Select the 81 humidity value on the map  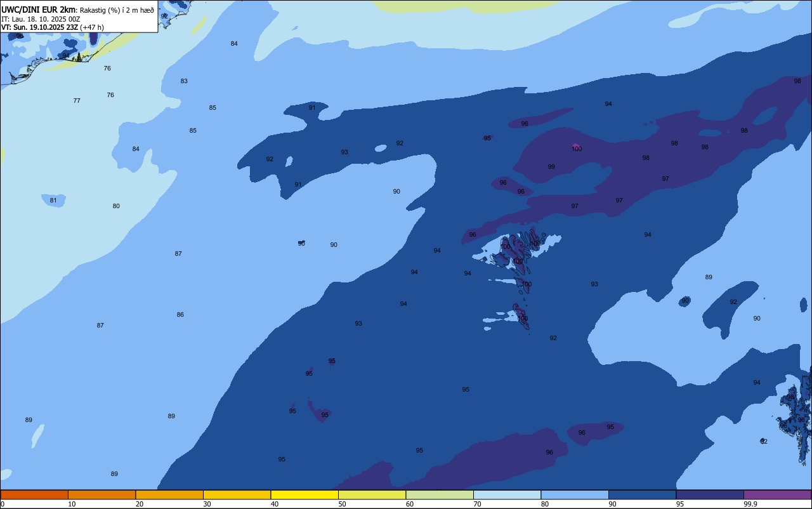[x=53, y=201]
